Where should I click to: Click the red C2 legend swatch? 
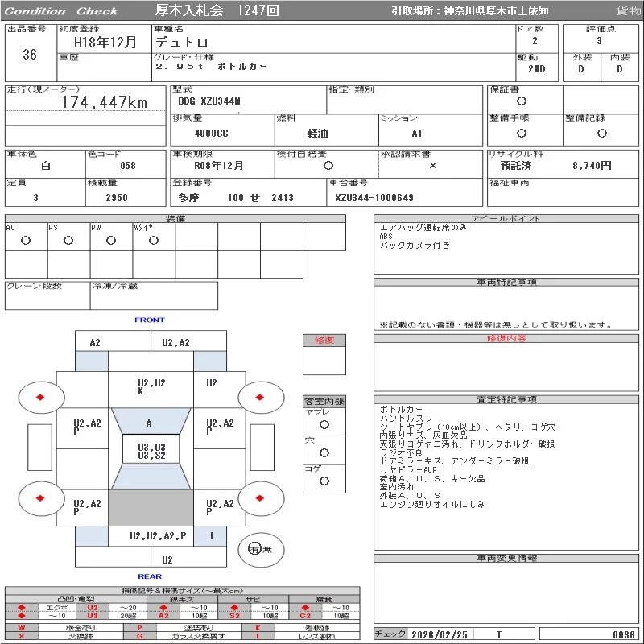click(305, 616)
